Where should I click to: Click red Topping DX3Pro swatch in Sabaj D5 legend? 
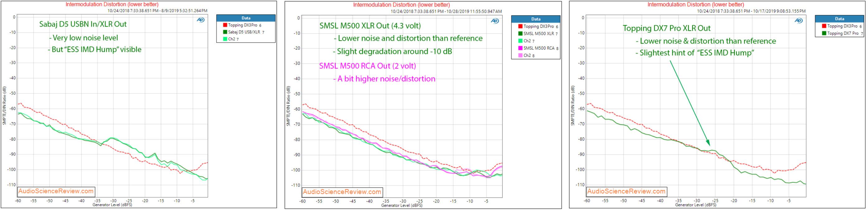pos(225,25)
